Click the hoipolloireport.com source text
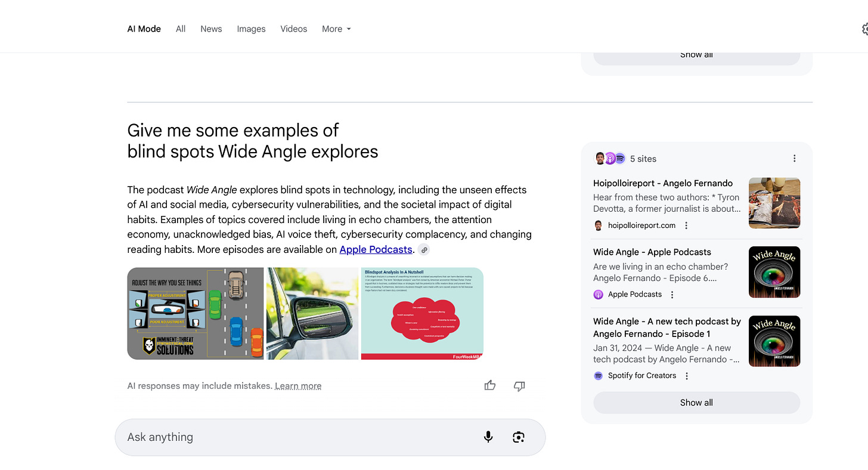The height and width of the screenshot is (470, 868). [x=641, y=225]
